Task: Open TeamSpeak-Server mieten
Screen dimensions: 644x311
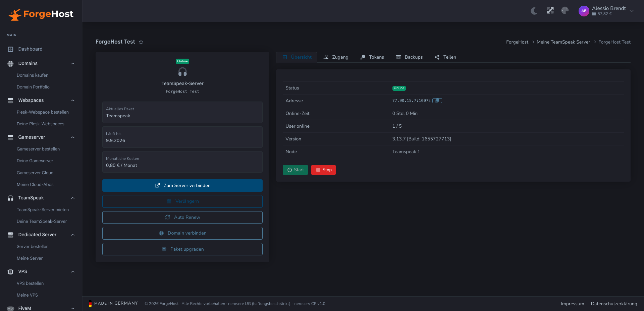Action: [x=43, y=210]
